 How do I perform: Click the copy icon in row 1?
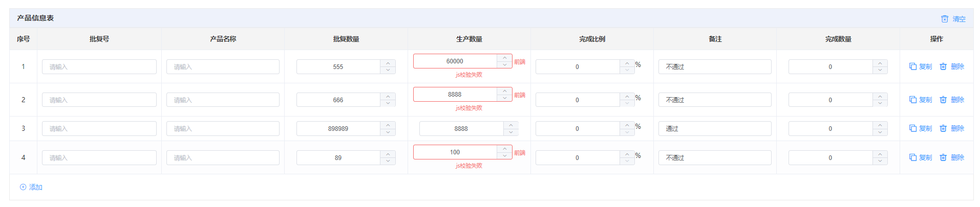[912, 66]
